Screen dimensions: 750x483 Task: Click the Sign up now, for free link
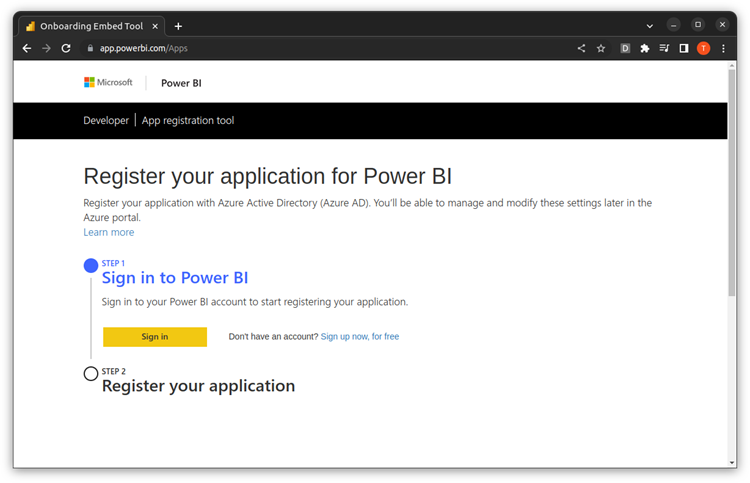click(359, 337)
